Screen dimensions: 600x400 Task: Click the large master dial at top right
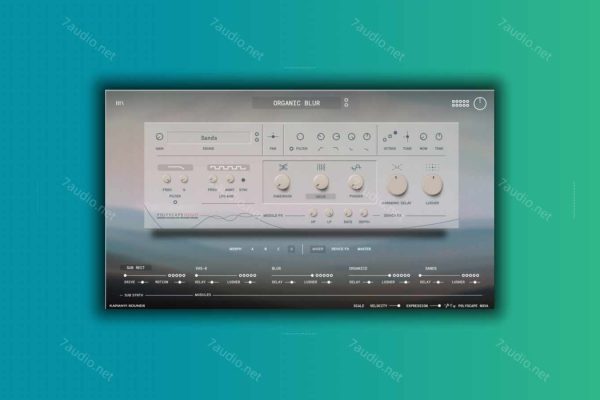(x=480, y=103)
